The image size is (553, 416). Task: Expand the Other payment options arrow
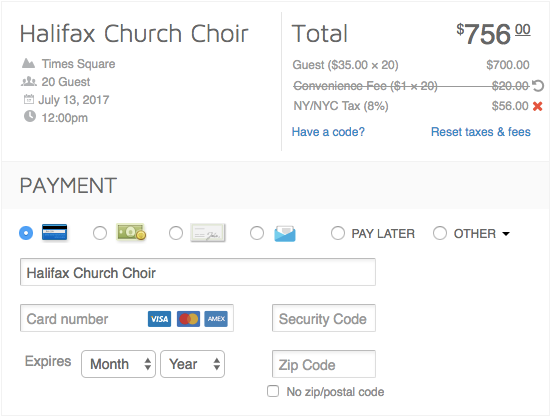click(x=506, y=234)
